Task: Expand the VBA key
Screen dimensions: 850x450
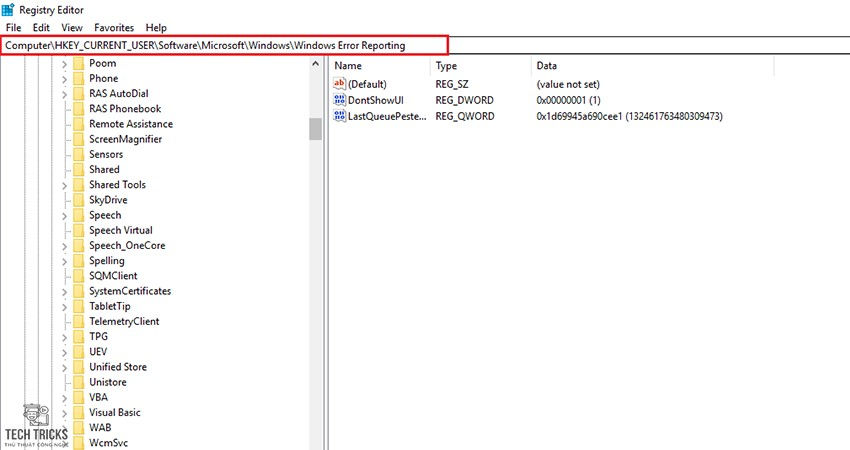Action: coord(65,398)
